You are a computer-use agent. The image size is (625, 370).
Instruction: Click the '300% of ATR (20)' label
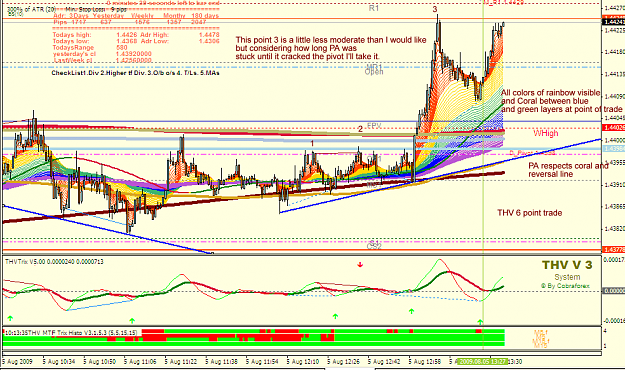coord(31,9)
